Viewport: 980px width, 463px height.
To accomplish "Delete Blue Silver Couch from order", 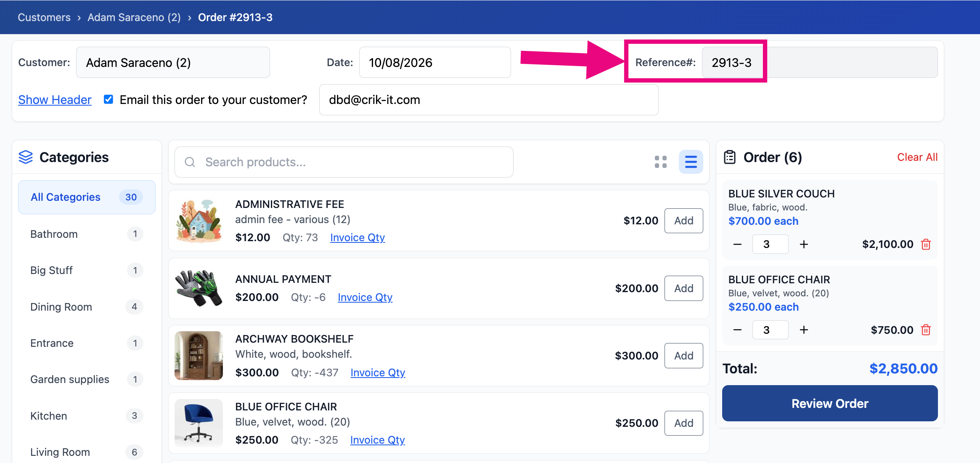I will point(926,245).
